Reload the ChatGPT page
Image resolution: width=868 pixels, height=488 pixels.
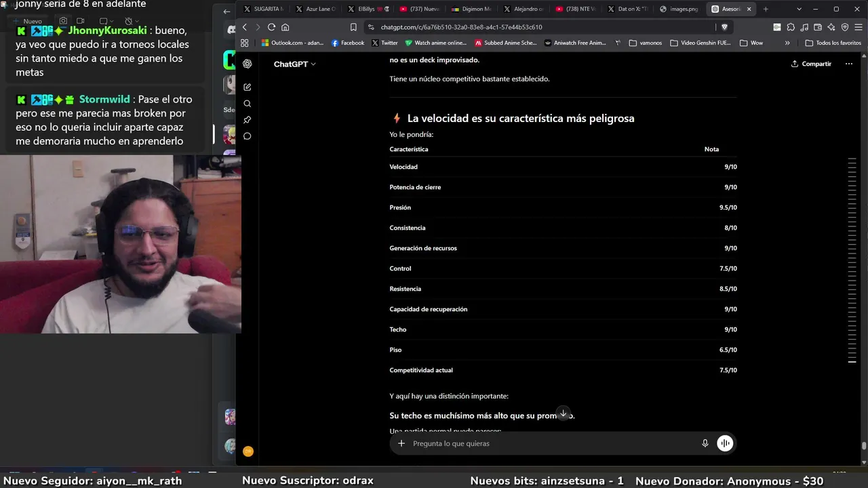pyautogui.click(x=271, y=27)
